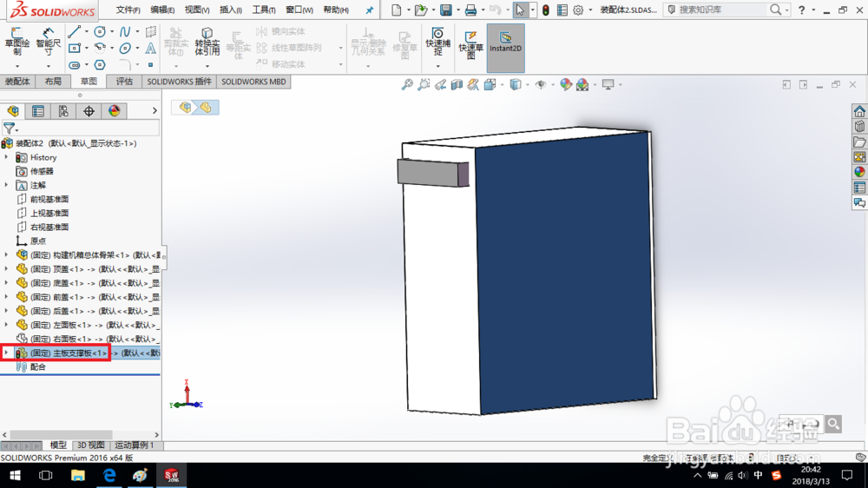Click the Zoom to Fit icon
Viewport: 868px width, 488px height.
[407, 84]
